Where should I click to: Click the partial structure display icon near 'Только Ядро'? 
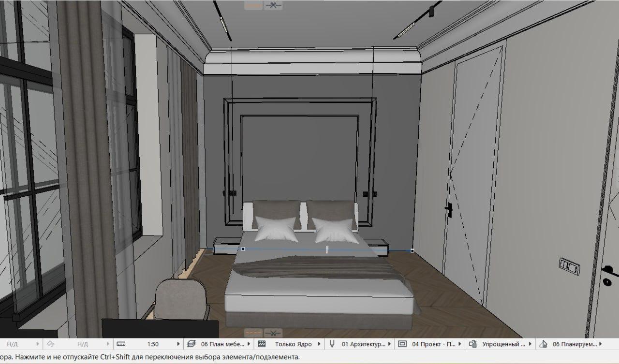262,344
